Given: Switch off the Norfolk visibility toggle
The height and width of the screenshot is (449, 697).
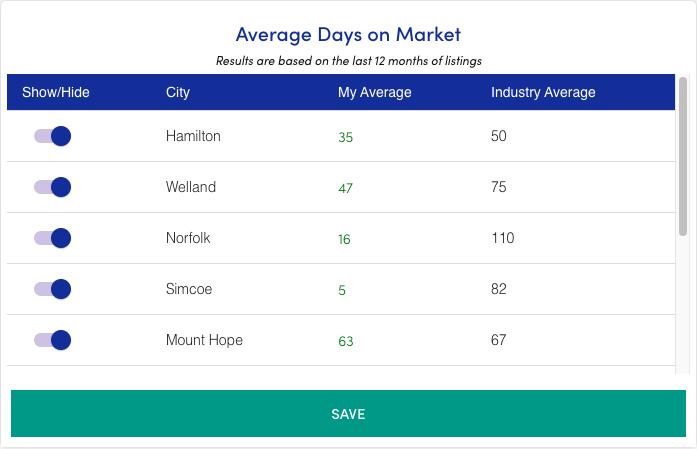Looking at the screenshot, I should pos(52,238).
